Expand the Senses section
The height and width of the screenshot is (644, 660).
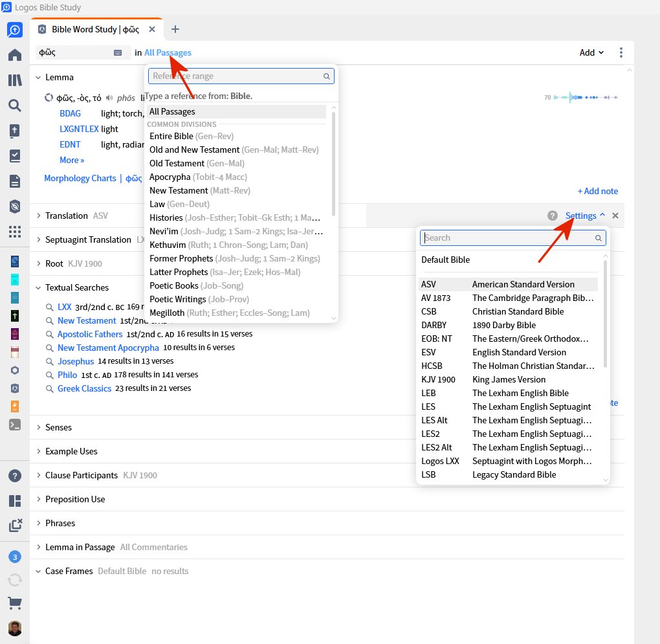(x=38, y=427)
